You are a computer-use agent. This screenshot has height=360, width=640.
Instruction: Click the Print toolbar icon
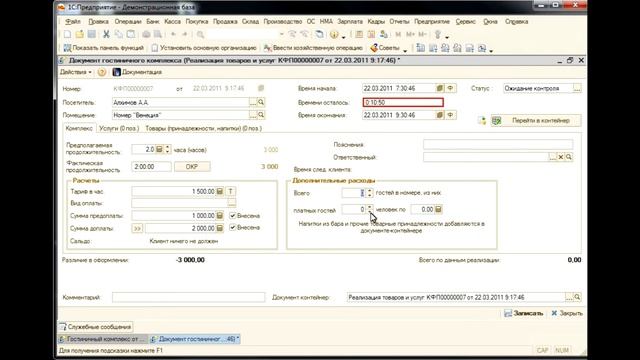click(x=146, y=35)
